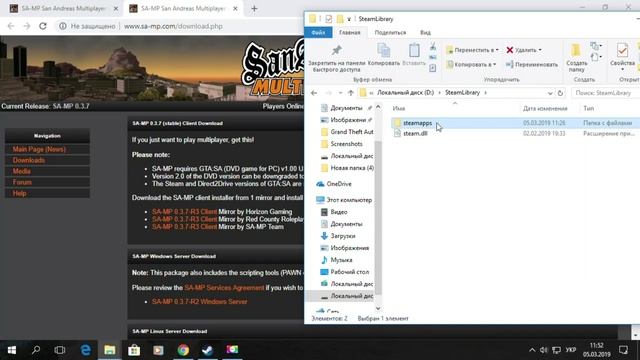
Task: Switch to Вид ribbon tab
Action: pos(425,32)
